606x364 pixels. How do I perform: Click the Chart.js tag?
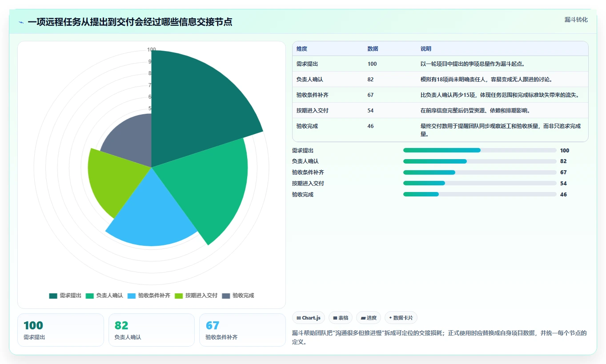309,318
